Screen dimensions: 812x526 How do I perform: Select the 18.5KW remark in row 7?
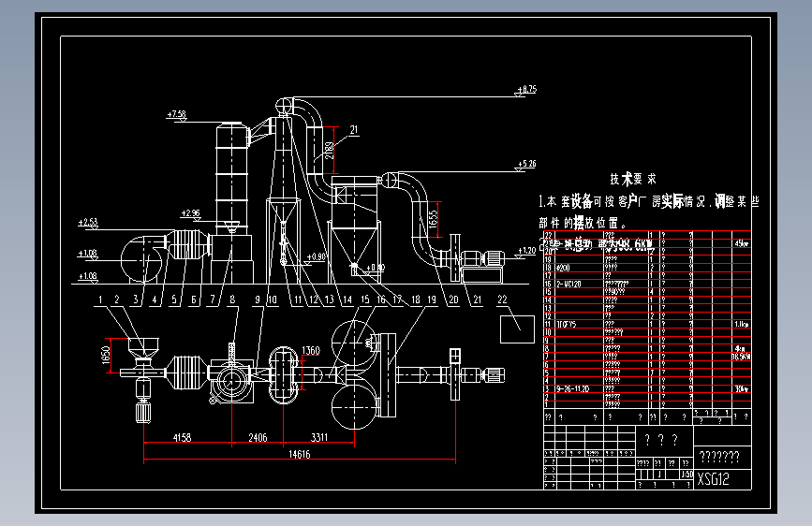coord(742,357)
